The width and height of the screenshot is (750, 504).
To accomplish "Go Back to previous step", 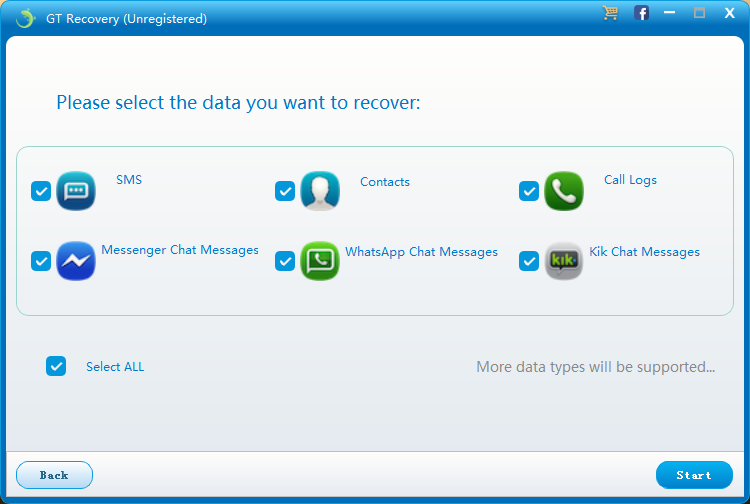I will click(54, 475).
